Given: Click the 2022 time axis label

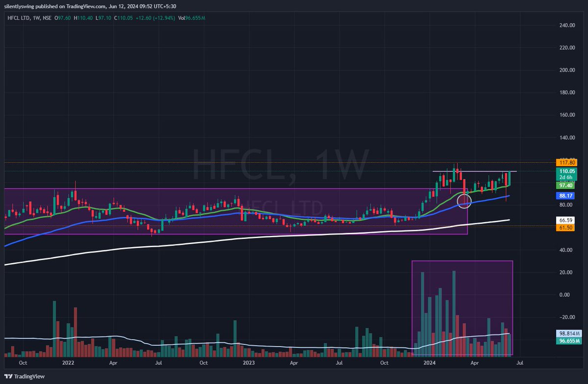Looking at the screenshot, I should pos(68,363).
